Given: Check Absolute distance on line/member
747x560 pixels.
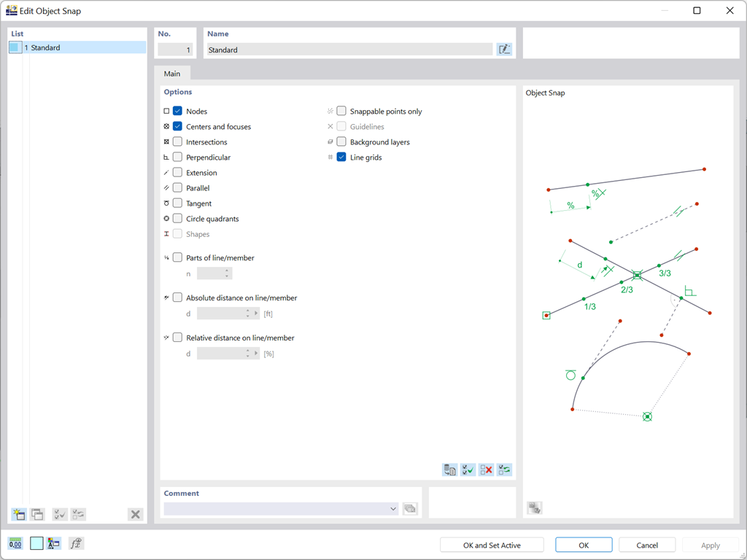Looking at the screenshot, I should [178, 297].
